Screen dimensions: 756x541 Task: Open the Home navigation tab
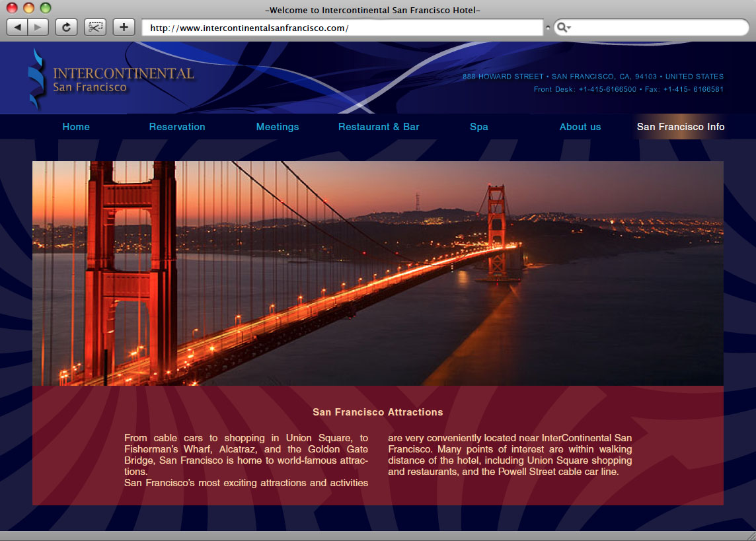pos(76,127)
